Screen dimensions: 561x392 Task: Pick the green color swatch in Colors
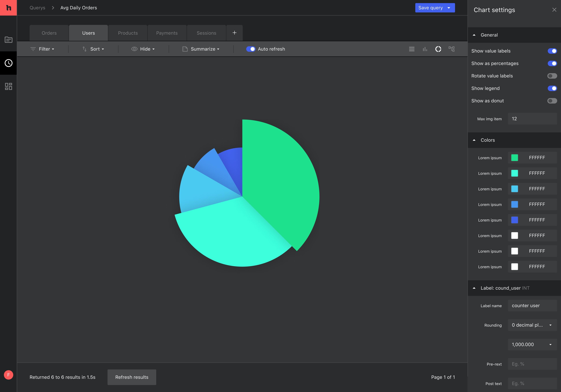(515, 158)
